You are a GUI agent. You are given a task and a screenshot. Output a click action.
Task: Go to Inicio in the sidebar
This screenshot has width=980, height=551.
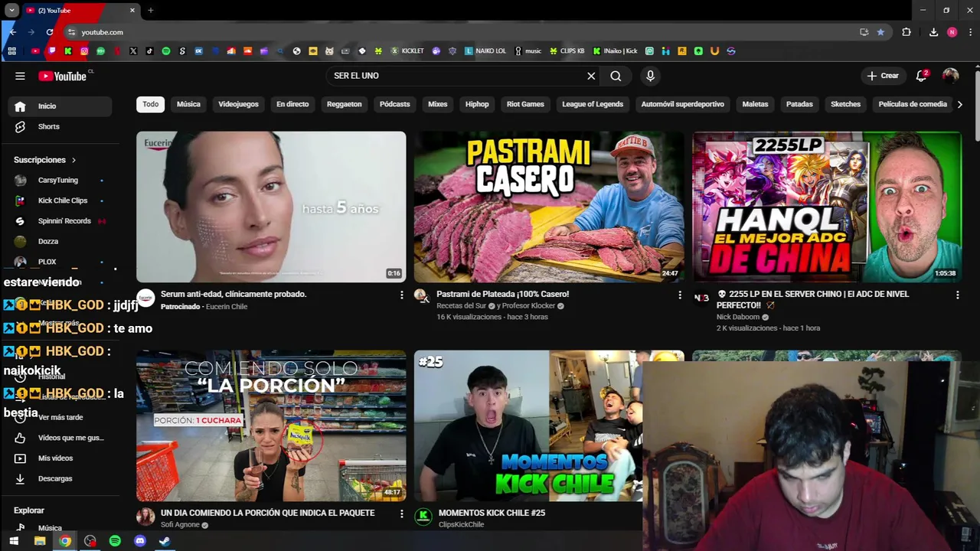click(60, 106)
